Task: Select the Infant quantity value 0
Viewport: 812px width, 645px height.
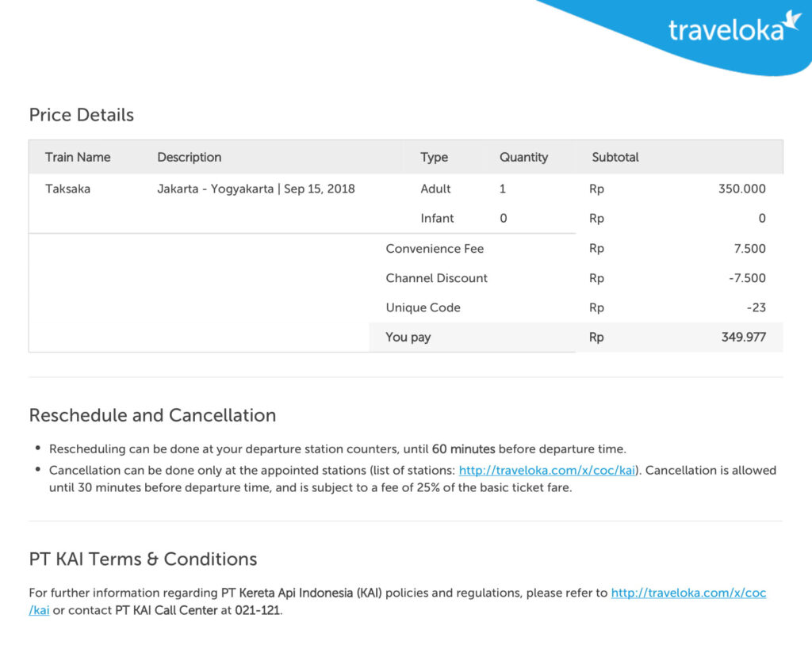Action: click(504, 219)
